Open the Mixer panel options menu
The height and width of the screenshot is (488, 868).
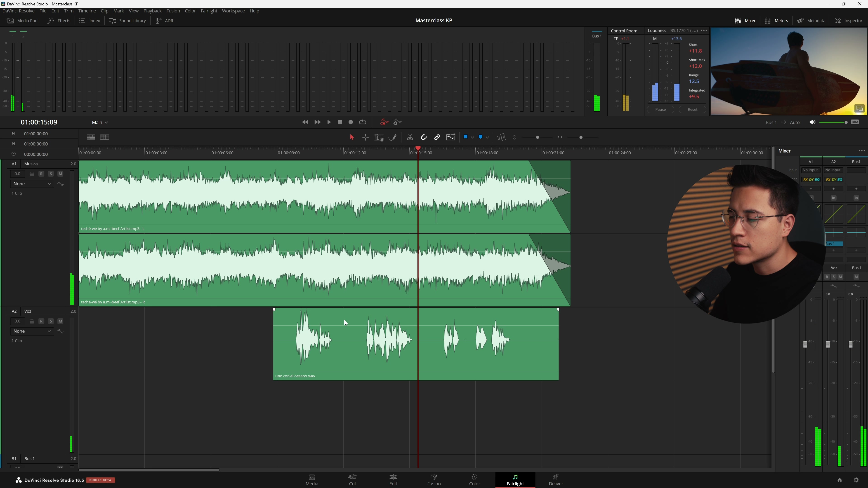862,151
